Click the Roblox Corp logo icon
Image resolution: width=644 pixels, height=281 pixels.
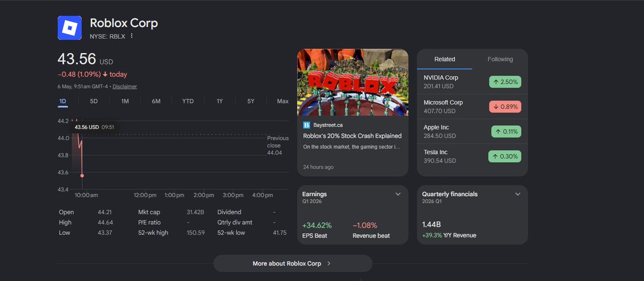coord(70,27)
